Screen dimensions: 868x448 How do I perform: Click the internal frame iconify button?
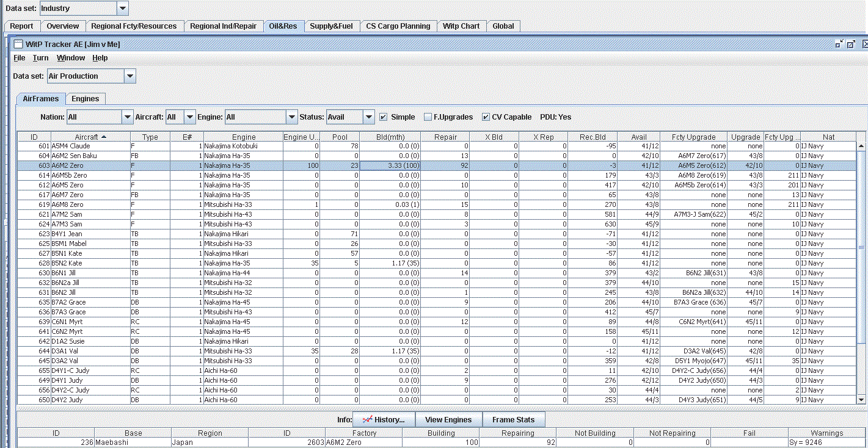(839, 44)
